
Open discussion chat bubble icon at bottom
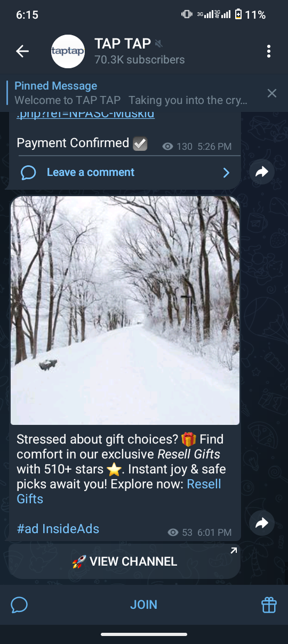tap(19, 605)
